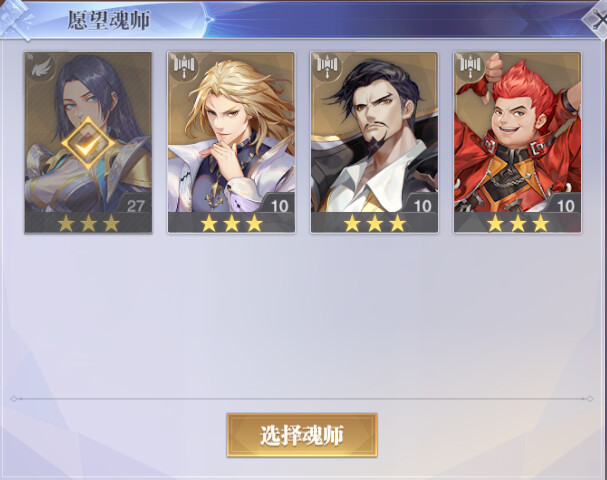Click the 愿望魂师 header title

click(109, 21)
